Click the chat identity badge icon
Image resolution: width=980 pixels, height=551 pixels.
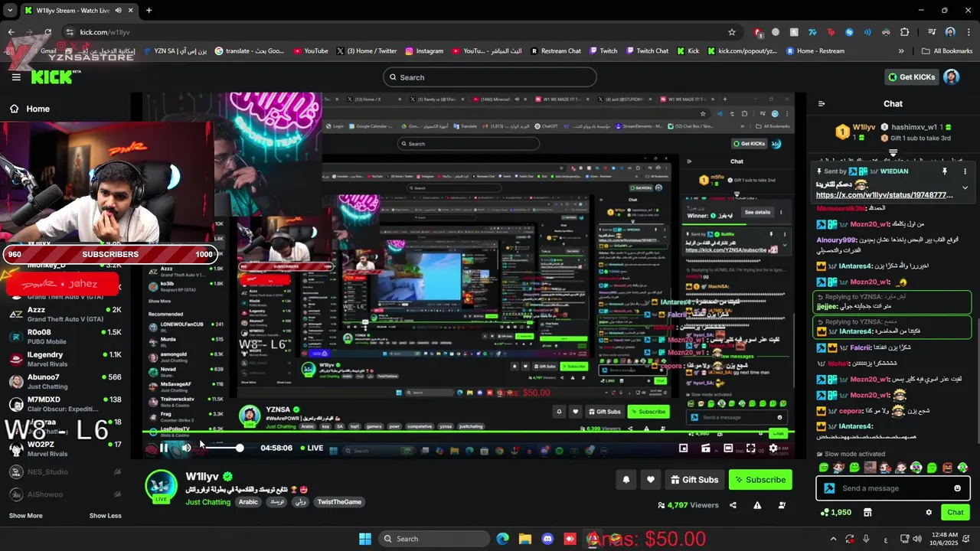pos(829,488)
